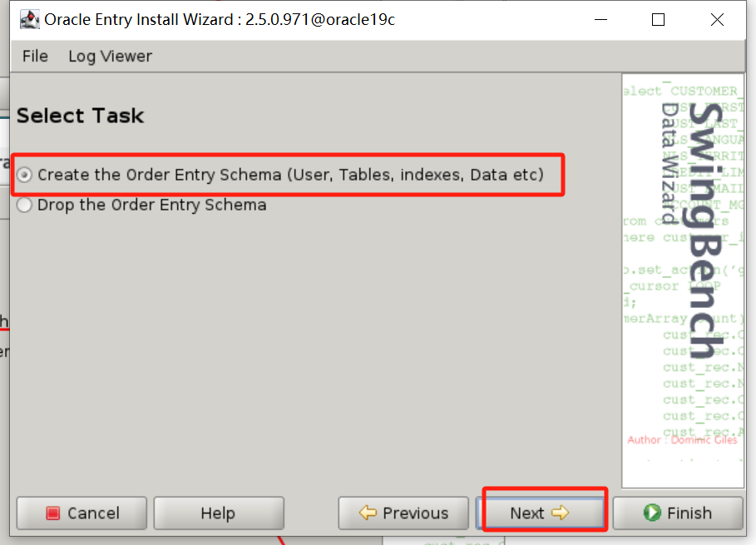This screenshot has height=545, width=756.
Task: Click the SwingBench Data Wizard banner image
Action: point(683,280)
